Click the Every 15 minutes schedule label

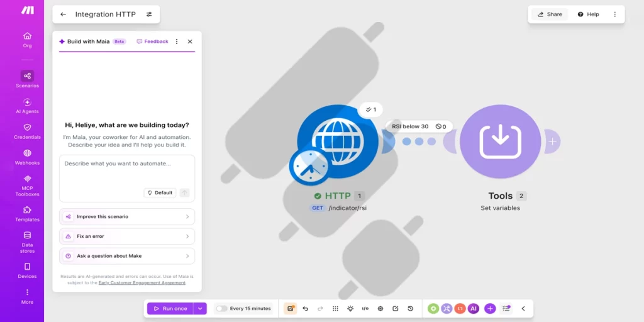[x=250, y=308]
